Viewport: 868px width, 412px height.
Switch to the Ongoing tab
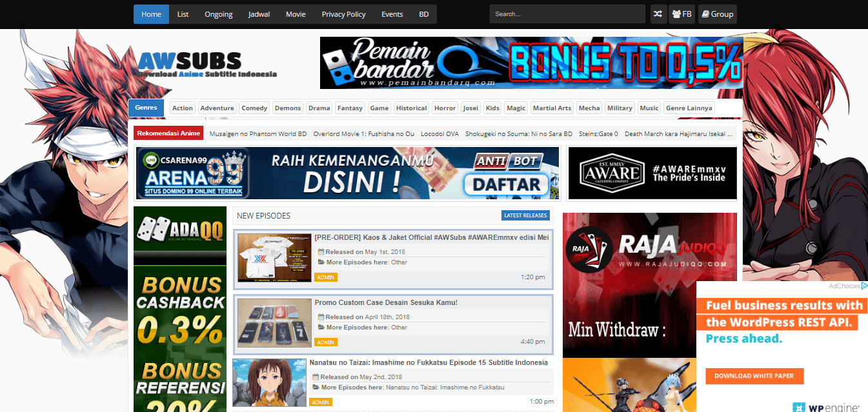click(x=218, y=14)
